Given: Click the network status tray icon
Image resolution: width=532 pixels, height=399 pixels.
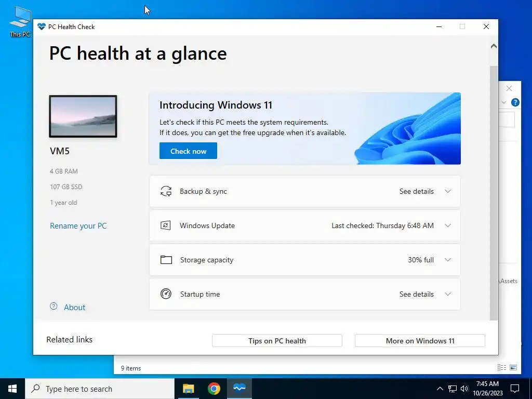Looking at the screenshot, I should [x=453, y=389].
